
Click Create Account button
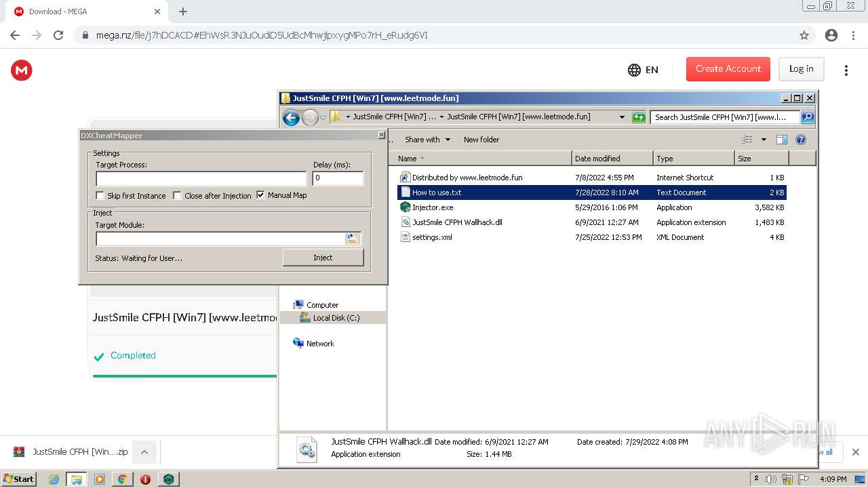pyautogui.click(x=728, y=69)
